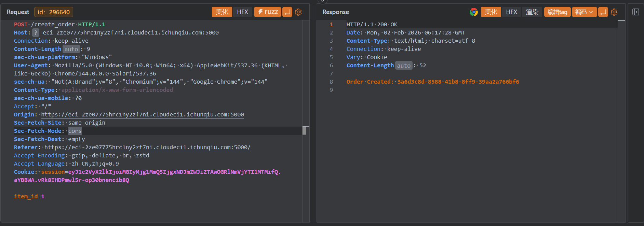The width and height of the screenshot is (644, 226).
Task: Toggle line wrap icon in Response toolbar
Action: (603, 12)
